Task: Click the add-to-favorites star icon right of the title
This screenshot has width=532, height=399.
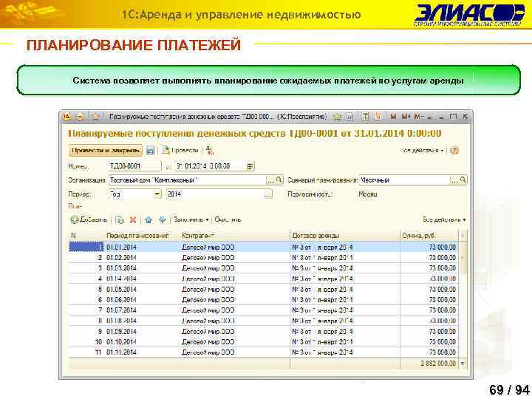Action: [x=337, y=117]
